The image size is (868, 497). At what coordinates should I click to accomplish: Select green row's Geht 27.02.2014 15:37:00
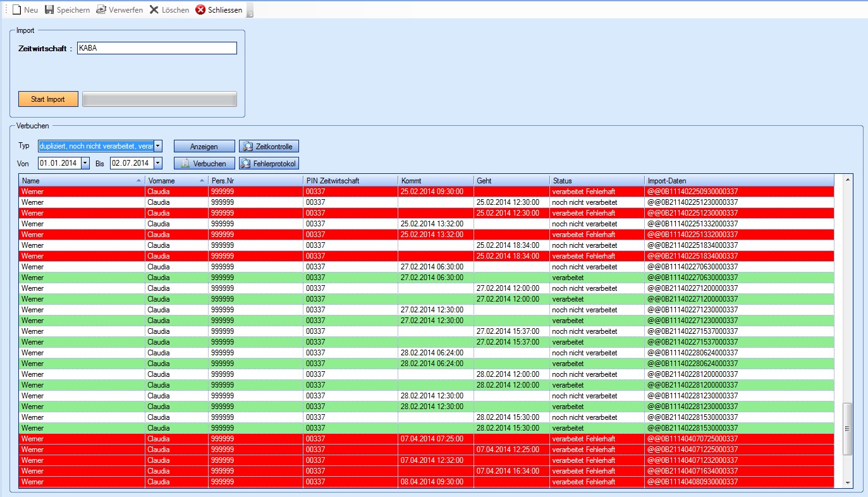tap(511, 341)
